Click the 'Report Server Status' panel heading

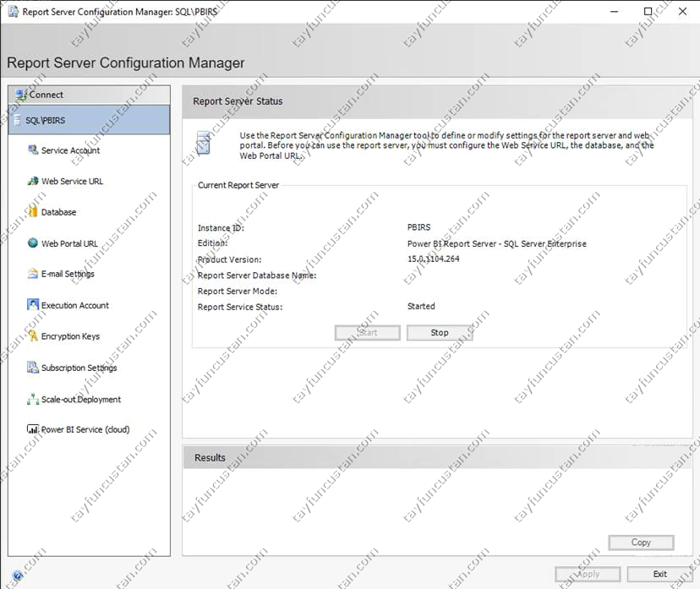[238, 101]
